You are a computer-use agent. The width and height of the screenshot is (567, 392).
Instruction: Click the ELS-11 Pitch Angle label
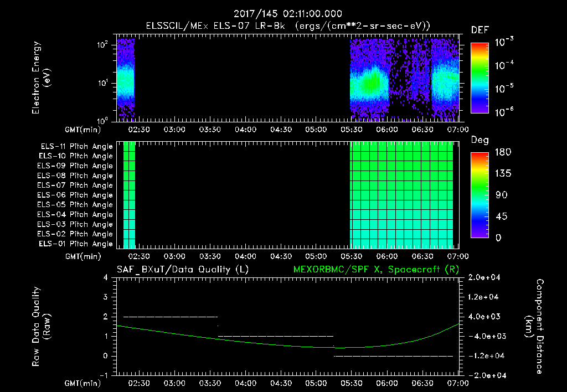[x=76, y=147]
